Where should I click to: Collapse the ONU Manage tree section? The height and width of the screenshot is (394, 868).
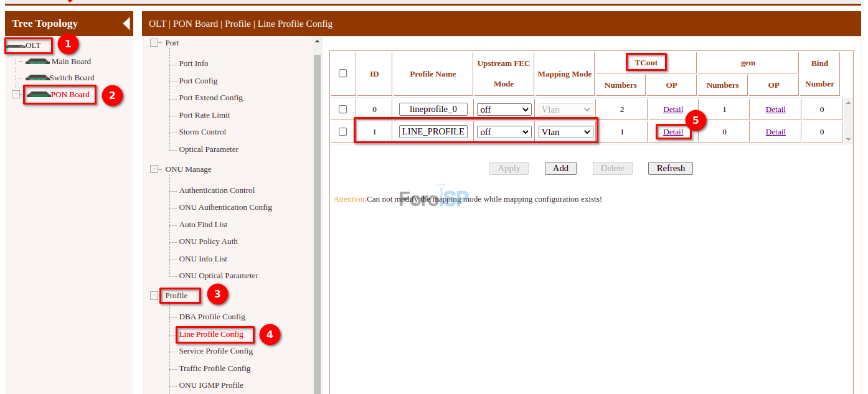point(154,169)
